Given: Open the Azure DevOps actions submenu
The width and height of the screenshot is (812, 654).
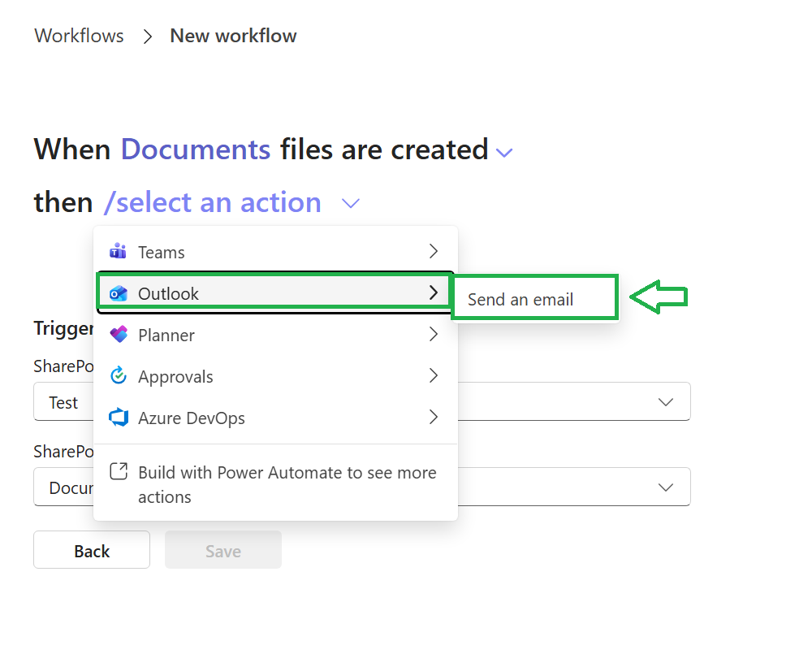Looking at the screenshot, I should click(275, 418).
